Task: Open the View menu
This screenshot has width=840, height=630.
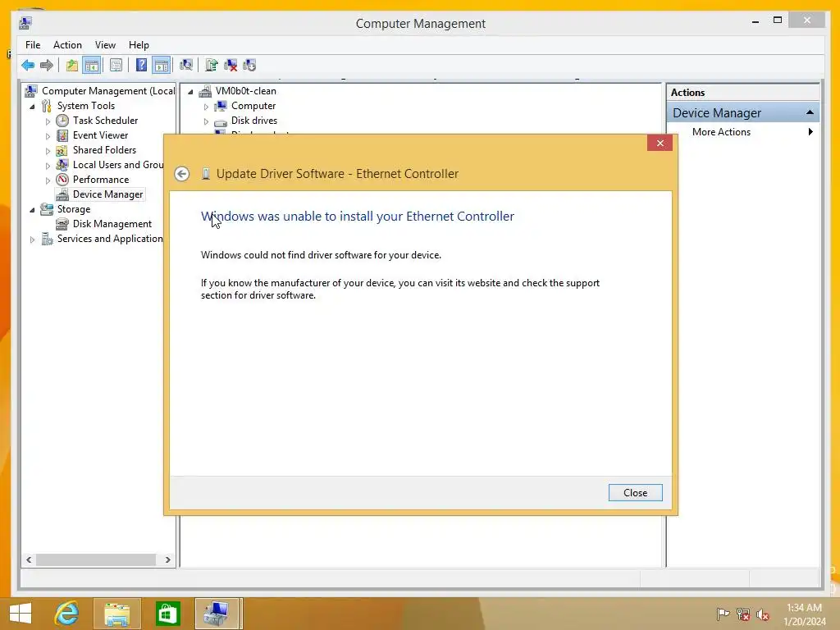Action: pyautogui.click(x=105, y=45)
